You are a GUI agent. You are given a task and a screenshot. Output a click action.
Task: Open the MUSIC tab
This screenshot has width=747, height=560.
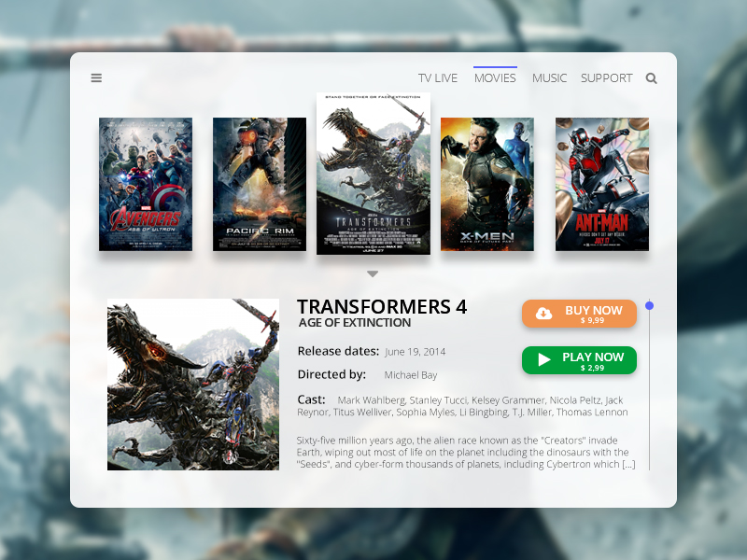549,78
